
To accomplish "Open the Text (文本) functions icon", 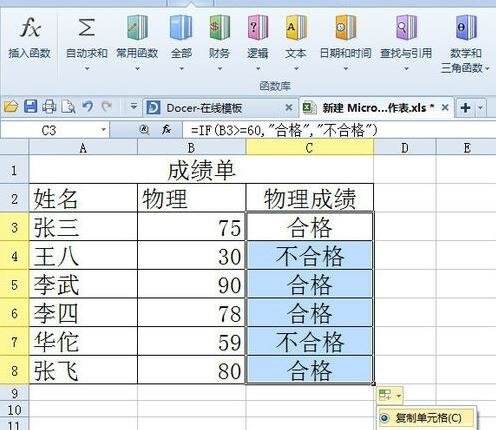I will point(296,27).
